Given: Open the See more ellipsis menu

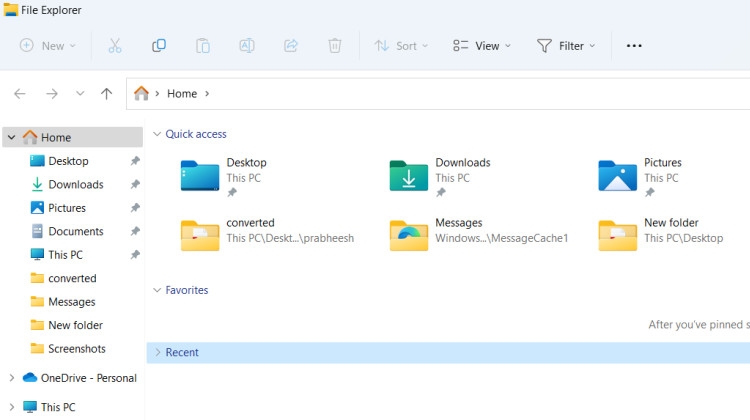Looking at the screenshot, I should click(634, 46).
